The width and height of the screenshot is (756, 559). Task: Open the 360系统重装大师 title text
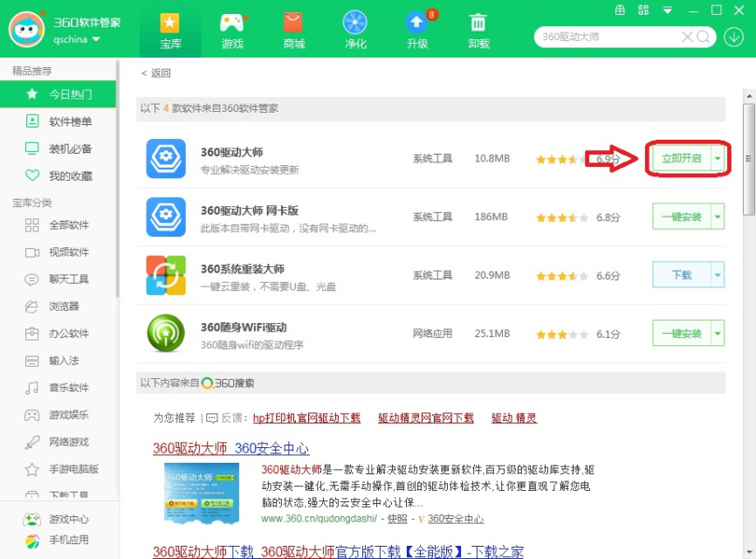[243, 269]
